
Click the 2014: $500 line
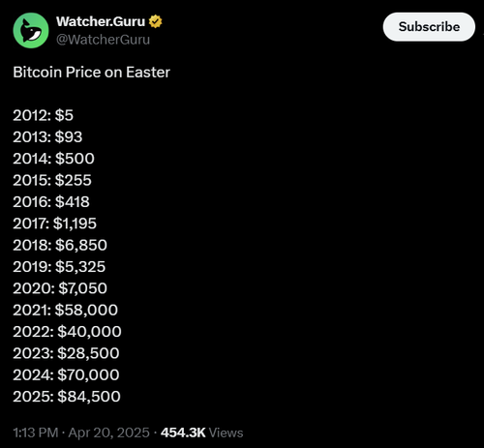point(53,159)
